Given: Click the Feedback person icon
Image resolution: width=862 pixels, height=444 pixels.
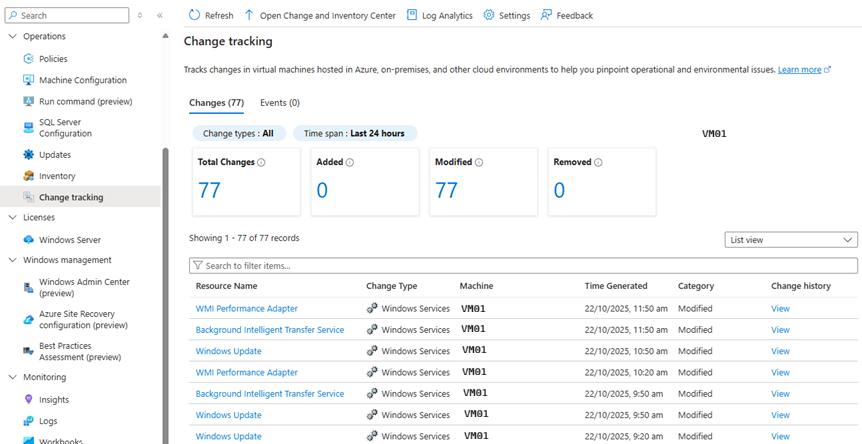Looking at the screenshot, I should [x=546, y=15].
